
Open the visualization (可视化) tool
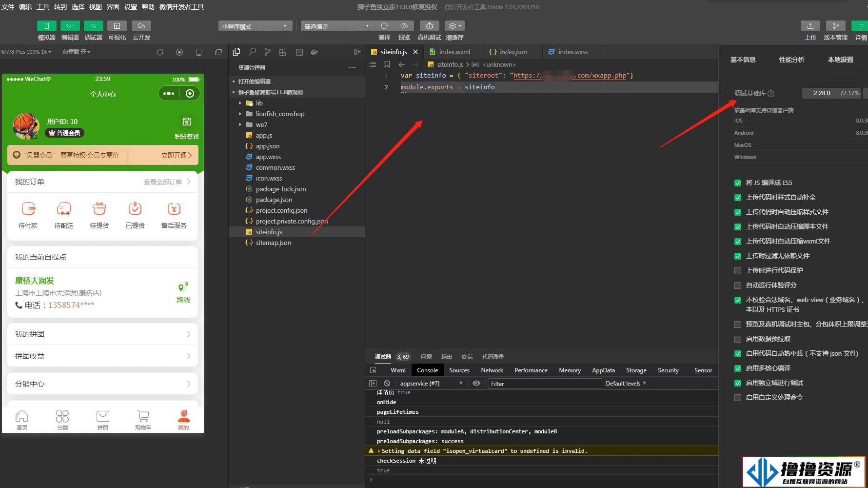[117, 26]
